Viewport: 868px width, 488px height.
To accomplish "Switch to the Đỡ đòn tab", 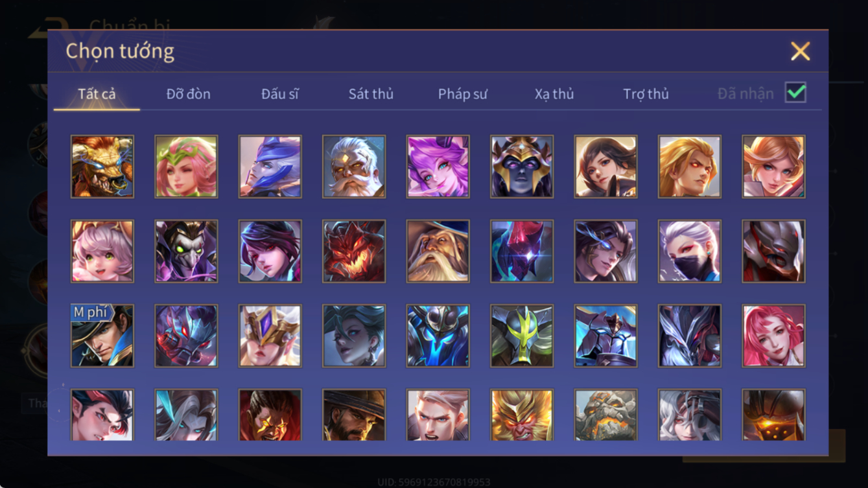I will pos(188,94).
